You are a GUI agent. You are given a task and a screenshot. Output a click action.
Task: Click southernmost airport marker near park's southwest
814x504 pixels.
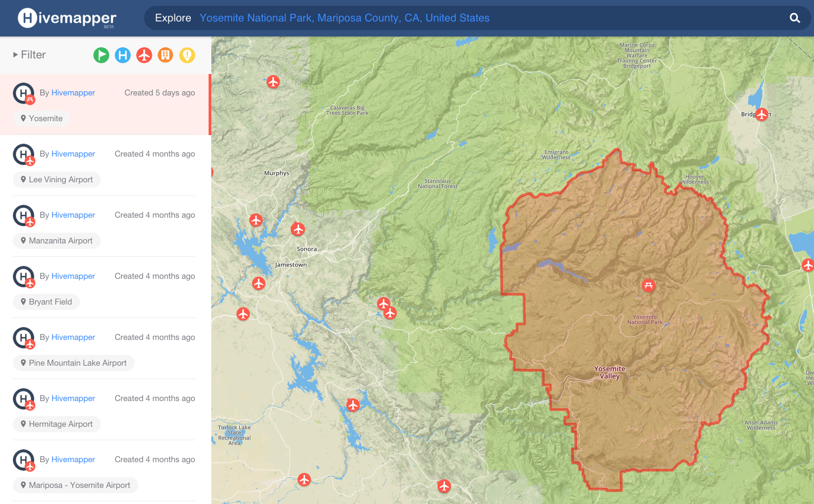click(444, 486)
